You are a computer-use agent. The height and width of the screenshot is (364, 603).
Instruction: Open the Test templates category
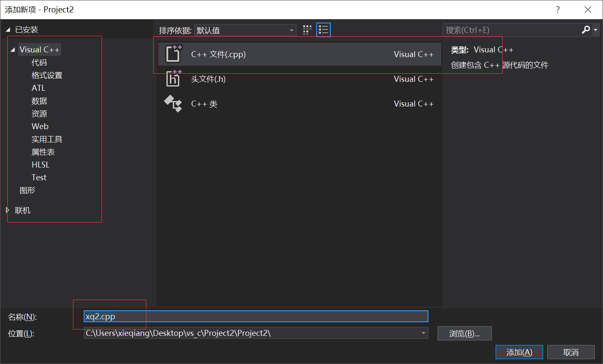coord(38,177)
